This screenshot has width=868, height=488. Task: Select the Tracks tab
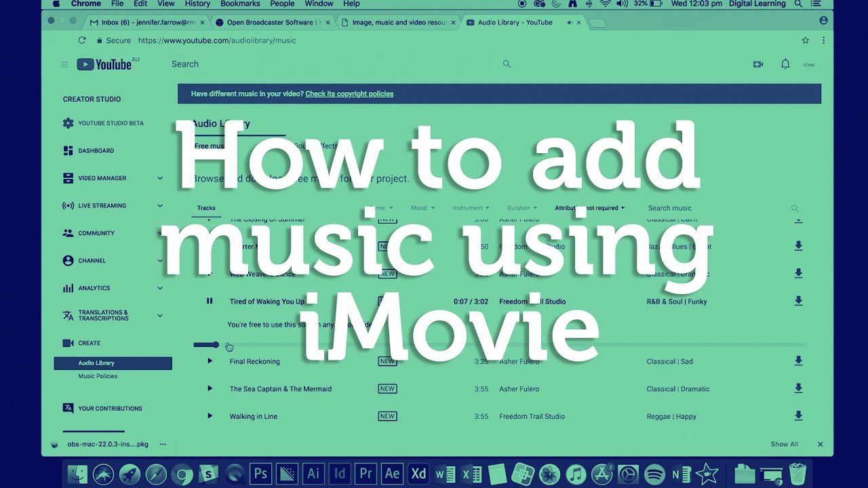tap(206, 208)
